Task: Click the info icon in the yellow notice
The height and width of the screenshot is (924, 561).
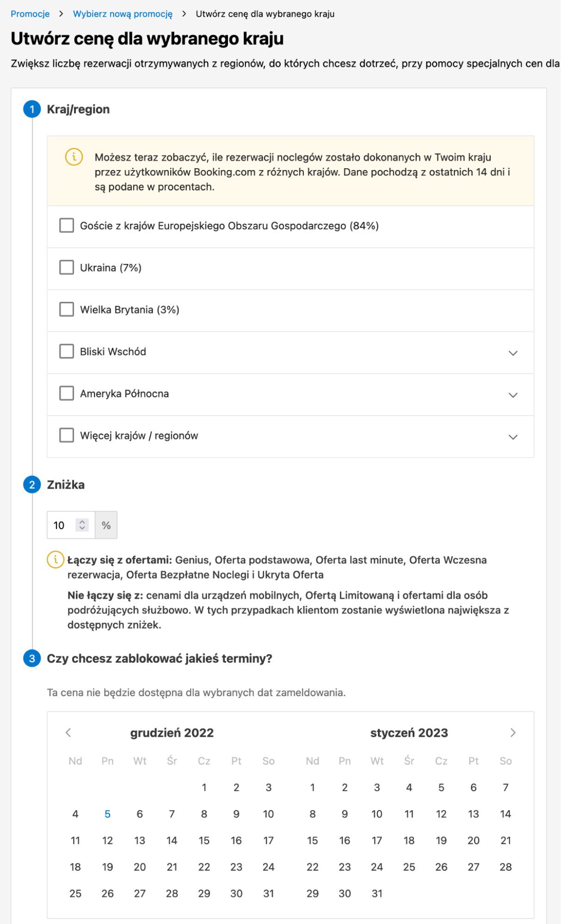Action: pyautogui.click(x=74, y=157)
